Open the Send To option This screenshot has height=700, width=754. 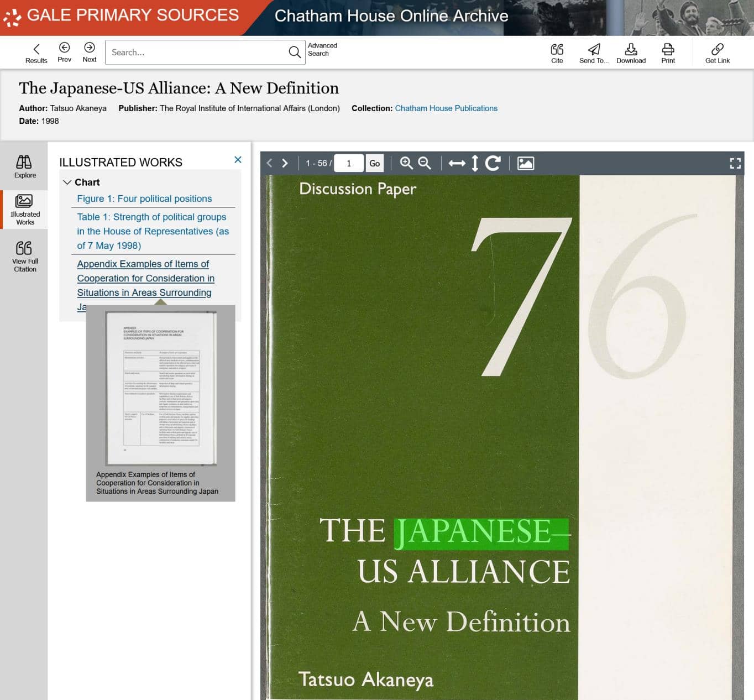594,53
